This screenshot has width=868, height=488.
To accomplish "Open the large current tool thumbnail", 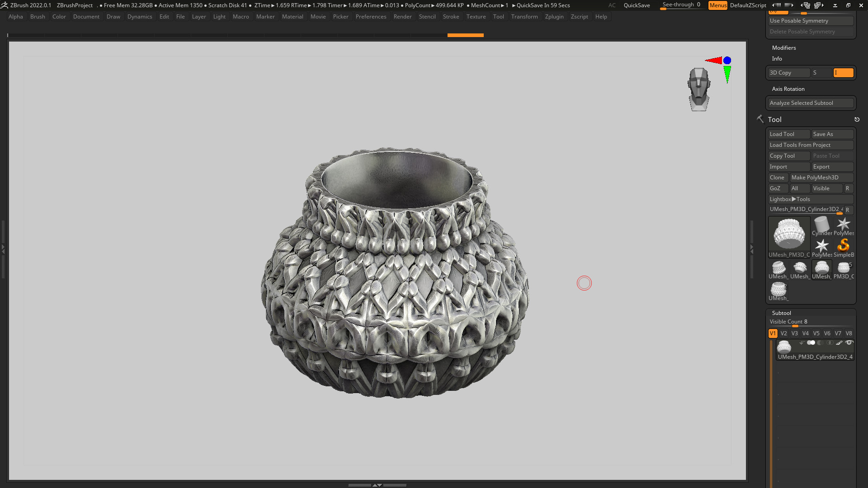I will coord(789,237).
